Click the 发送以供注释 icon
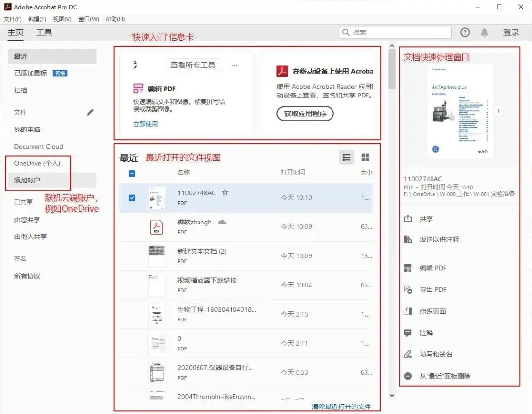 click(408, 239)
